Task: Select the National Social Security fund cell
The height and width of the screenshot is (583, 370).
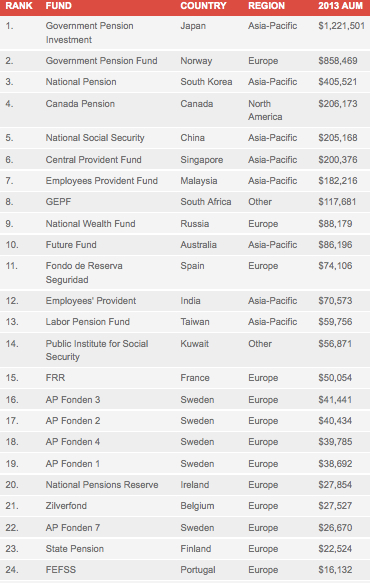Action: 95,138
